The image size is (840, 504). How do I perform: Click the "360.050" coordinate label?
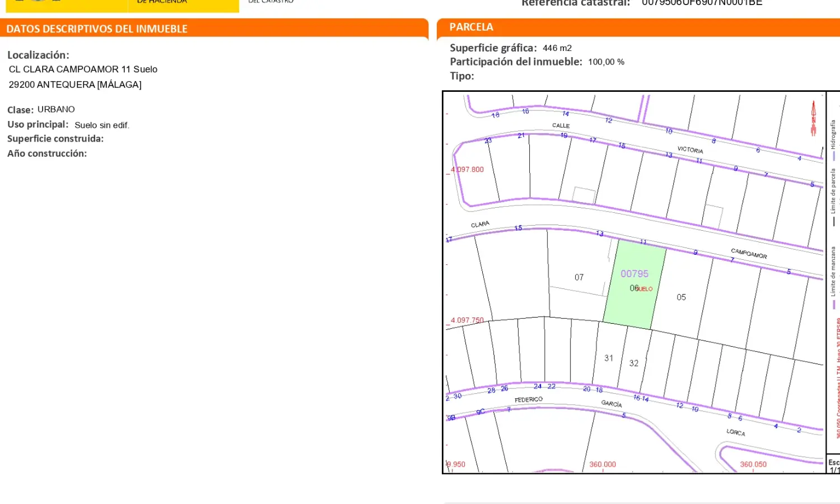[x=753, y=465]
